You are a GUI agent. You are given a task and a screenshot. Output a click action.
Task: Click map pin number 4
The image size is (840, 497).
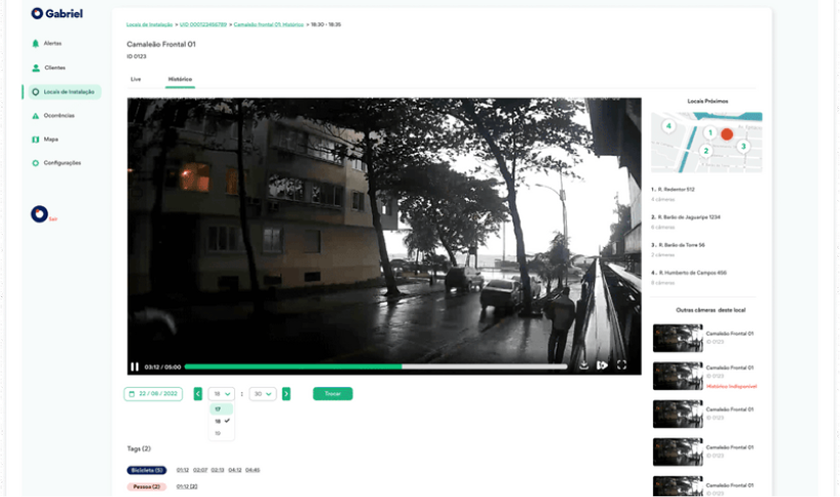coord(668,126)
